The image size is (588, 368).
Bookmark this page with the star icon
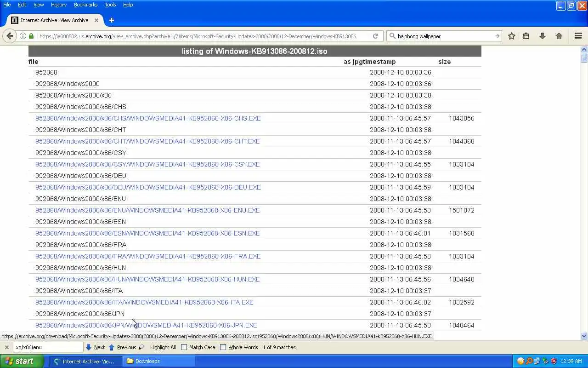[x=511, y=36]
